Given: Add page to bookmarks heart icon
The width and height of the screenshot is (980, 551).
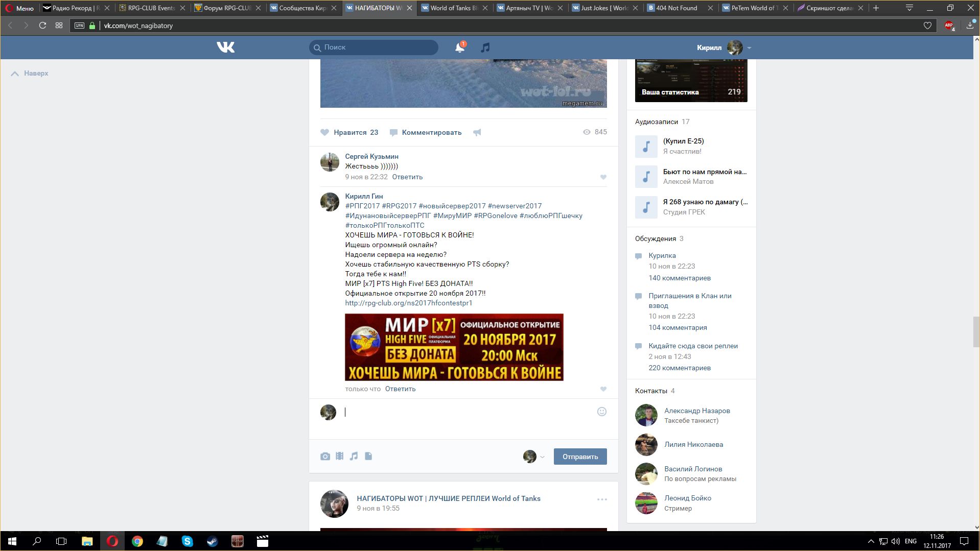Looking at the screenshot, I should 927,26.
